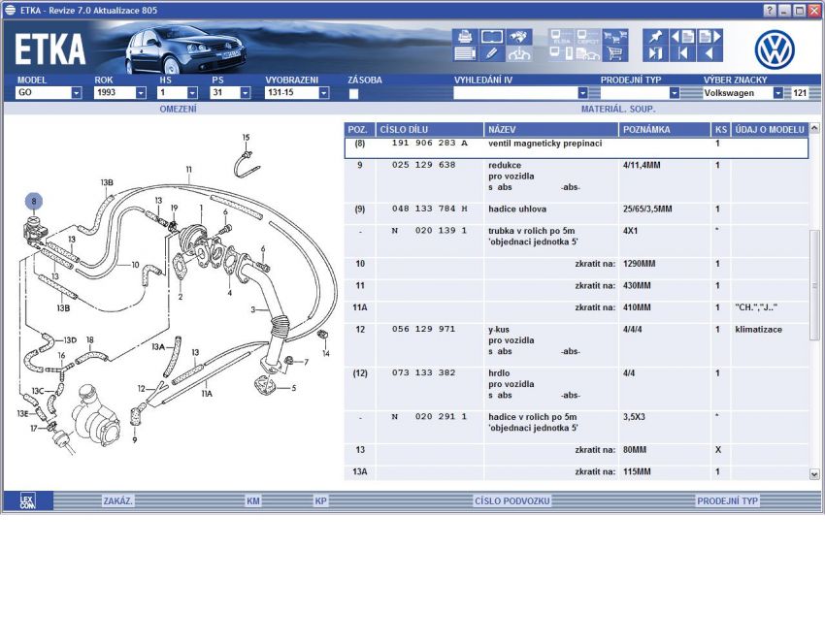
Task: Click the parts list scroll down arrow
Action: 814,474
